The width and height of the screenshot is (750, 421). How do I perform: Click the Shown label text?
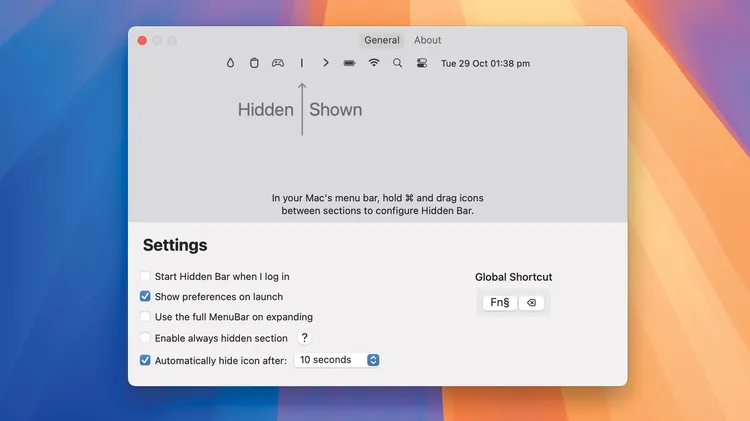[336, 110]
